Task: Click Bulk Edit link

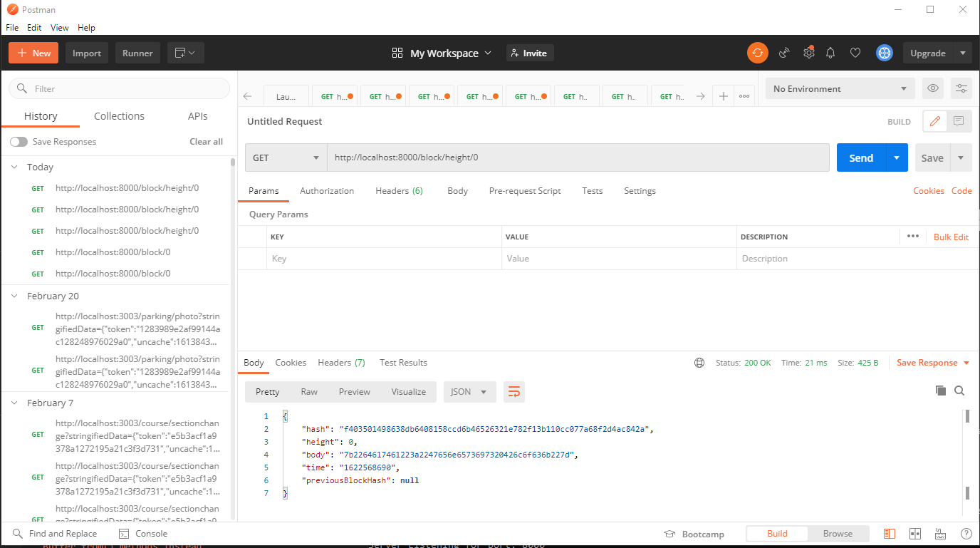Action: tap(951, 237)
